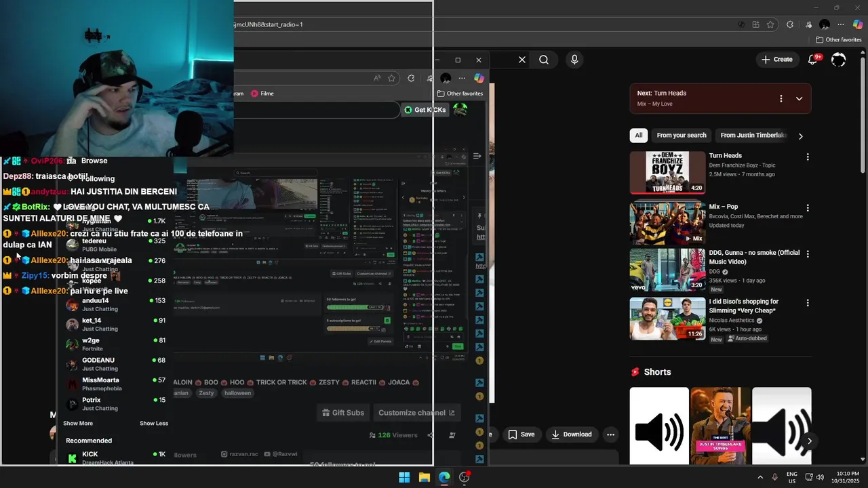The height and width of the screenshot is (488, 868).
Task: Advance the Shorts shelf with next arrow
Action: (x=809, y=441)
